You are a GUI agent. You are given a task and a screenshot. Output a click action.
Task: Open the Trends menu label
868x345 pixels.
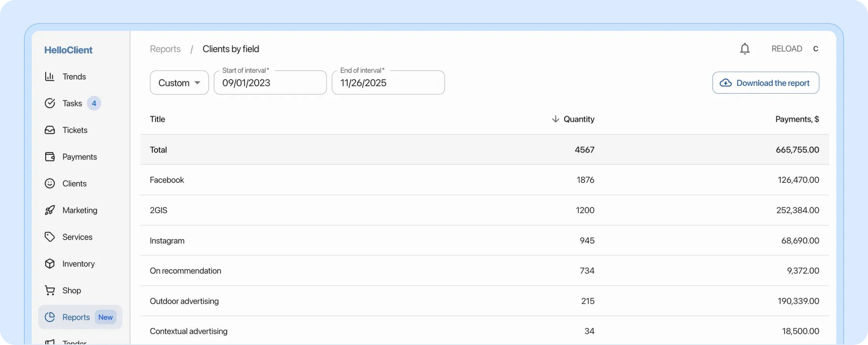tap(74, 76)
